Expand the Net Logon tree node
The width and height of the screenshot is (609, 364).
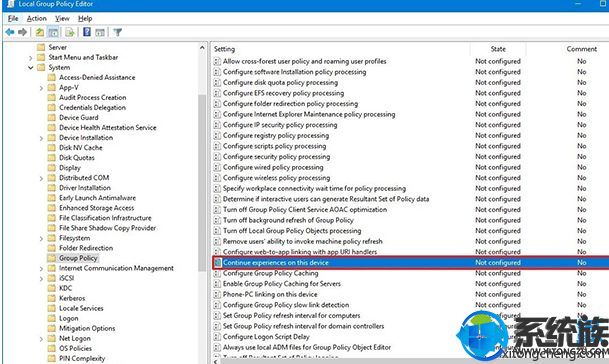[41, 339]
